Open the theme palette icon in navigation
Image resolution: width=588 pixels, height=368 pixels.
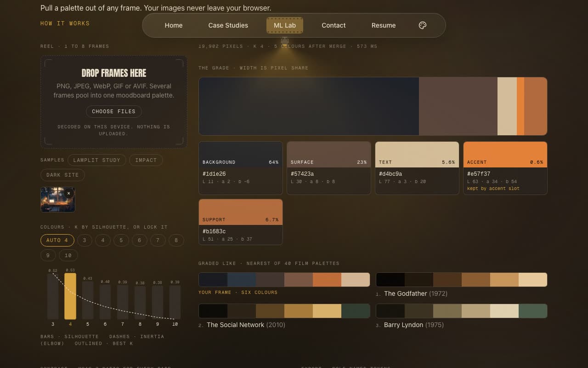(423, 25)
